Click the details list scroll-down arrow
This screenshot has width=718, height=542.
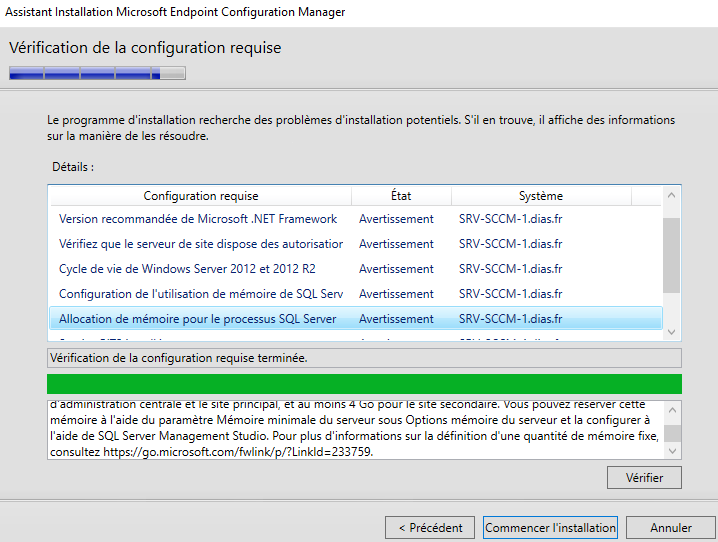point(671,332)
